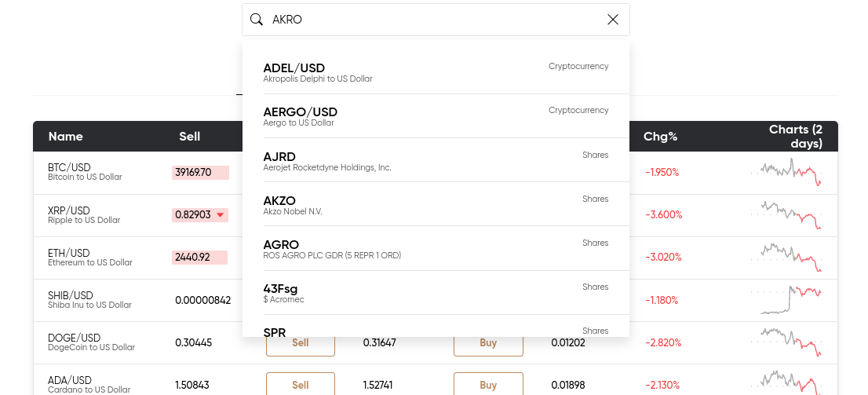Choose the 43Fsg Acromec search result
The height and width of the screenshot is (395, 868).
point(436,292)
